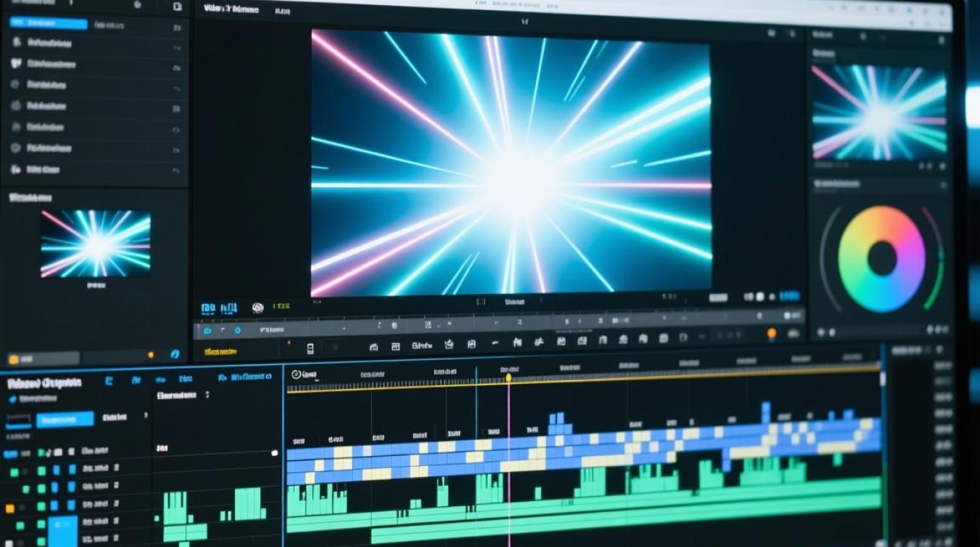Viewport: 980px width, 547px height.
Task: Click the blue circular icon at media panel bottom-right
Action: [x=175, y=354]
